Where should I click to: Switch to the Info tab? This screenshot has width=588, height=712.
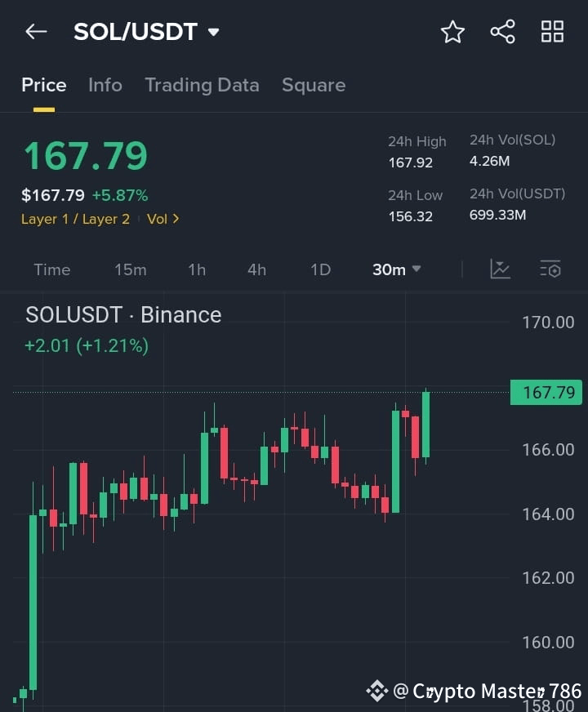pos(105,85)
